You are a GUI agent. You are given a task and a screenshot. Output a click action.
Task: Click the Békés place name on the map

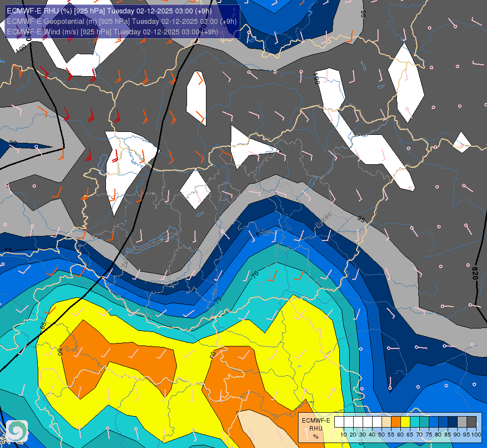click(x=324, y=220)
